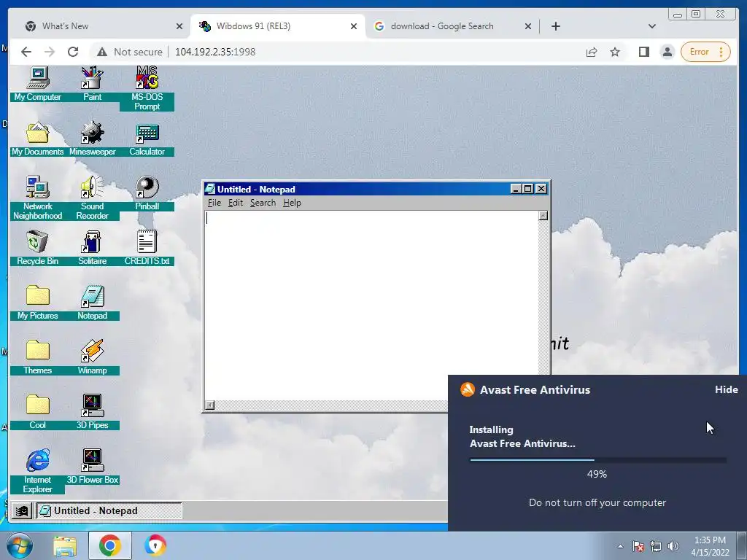Open the Notepad Search menu

[263, 203]
